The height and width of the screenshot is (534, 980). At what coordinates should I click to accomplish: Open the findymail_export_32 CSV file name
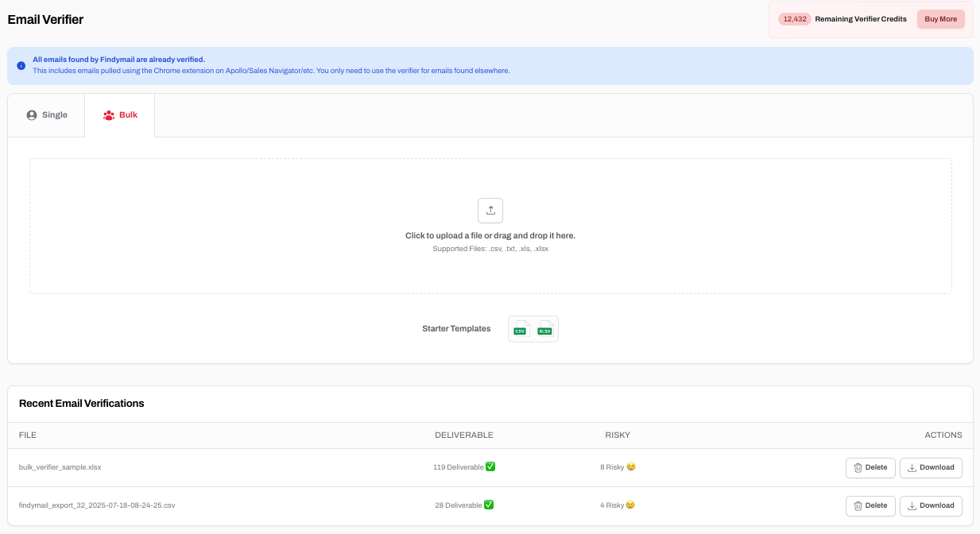point(97,505)
